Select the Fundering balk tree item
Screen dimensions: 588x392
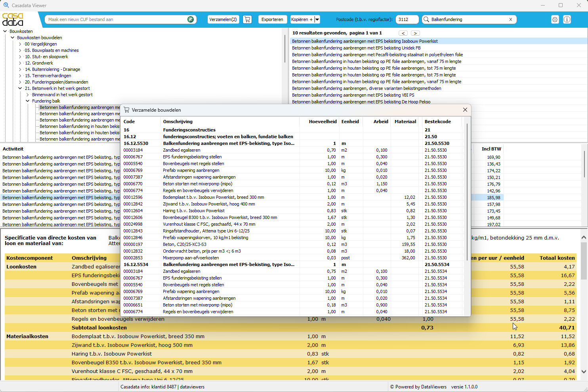click(x=46, y=101)
